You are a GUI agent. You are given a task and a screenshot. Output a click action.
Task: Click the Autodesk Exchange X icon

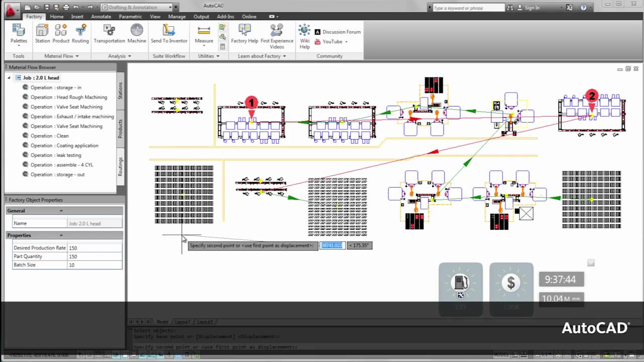pos(570,8)
